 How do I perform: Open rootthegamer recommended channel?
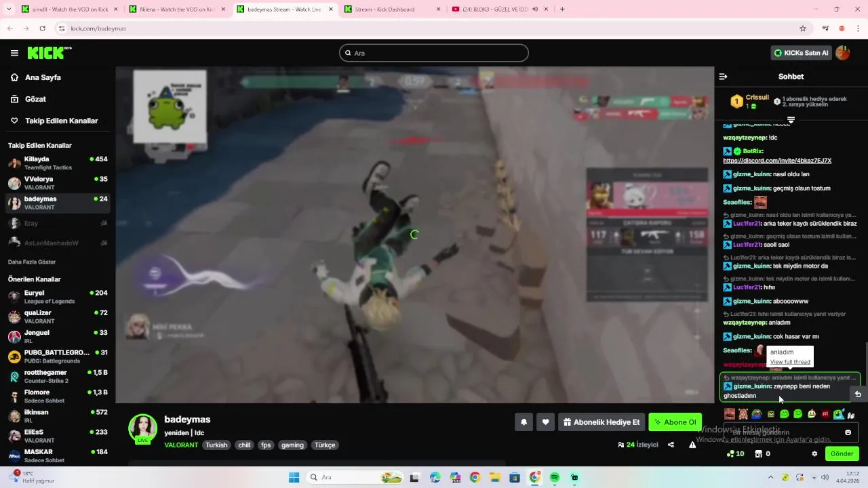58,376
